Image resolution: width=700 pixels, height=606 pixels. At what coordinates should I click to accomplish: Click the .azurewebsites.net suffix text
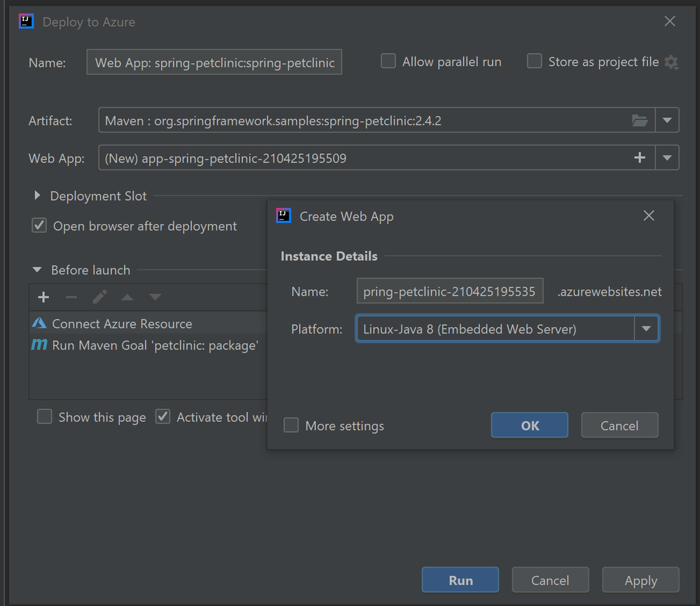point(610,291)
